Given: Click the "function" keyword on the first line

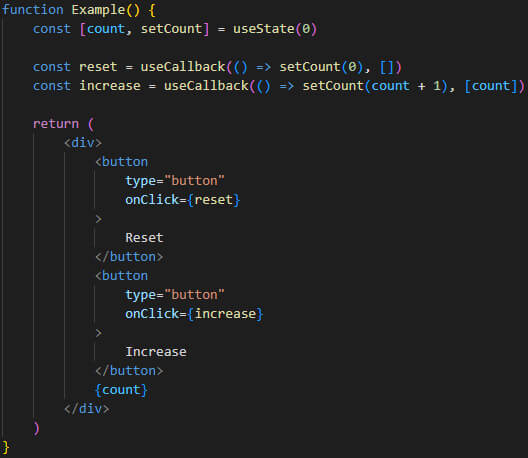Looking at the screenshot, I should pyautogui.click(x=33, y=10).
